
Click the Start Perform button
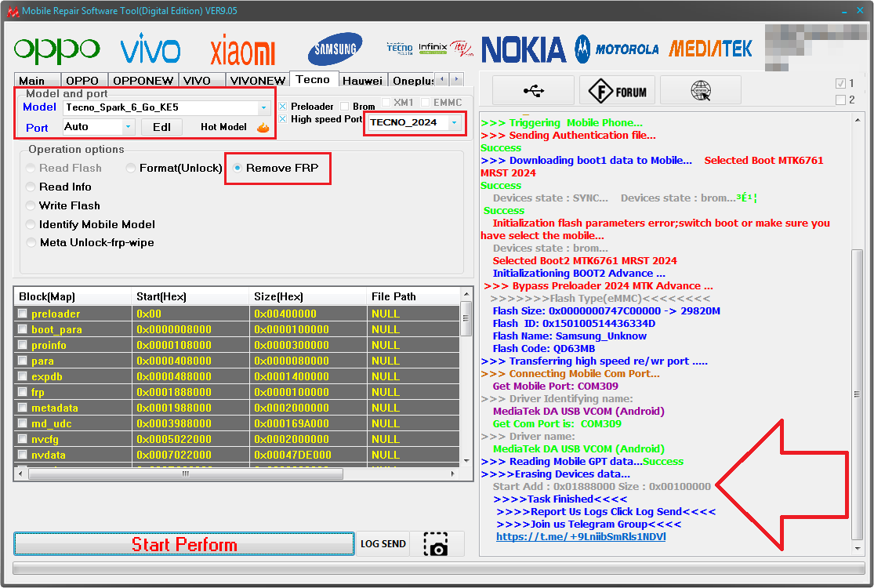[184, 544]
